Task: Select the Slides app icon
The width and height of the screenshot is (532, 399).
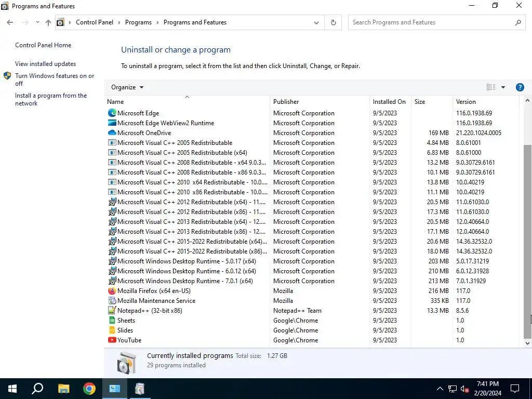Action: click(x=112, y=330)
